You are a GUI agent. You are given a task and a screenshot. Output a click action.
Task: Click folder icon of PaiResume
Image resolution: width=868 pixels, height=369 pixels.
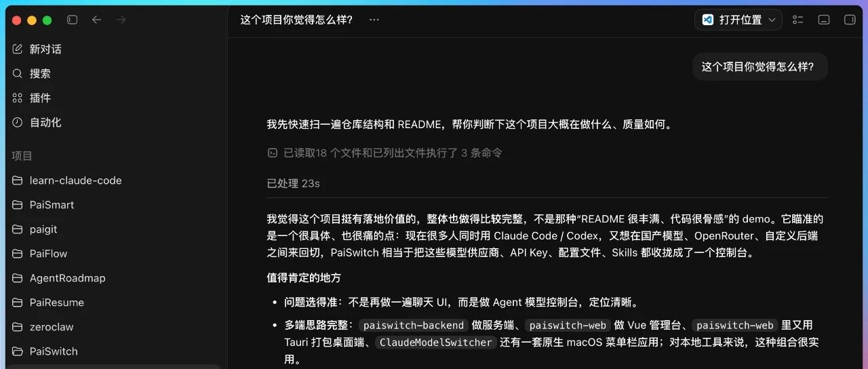click(x=18, y=303)
